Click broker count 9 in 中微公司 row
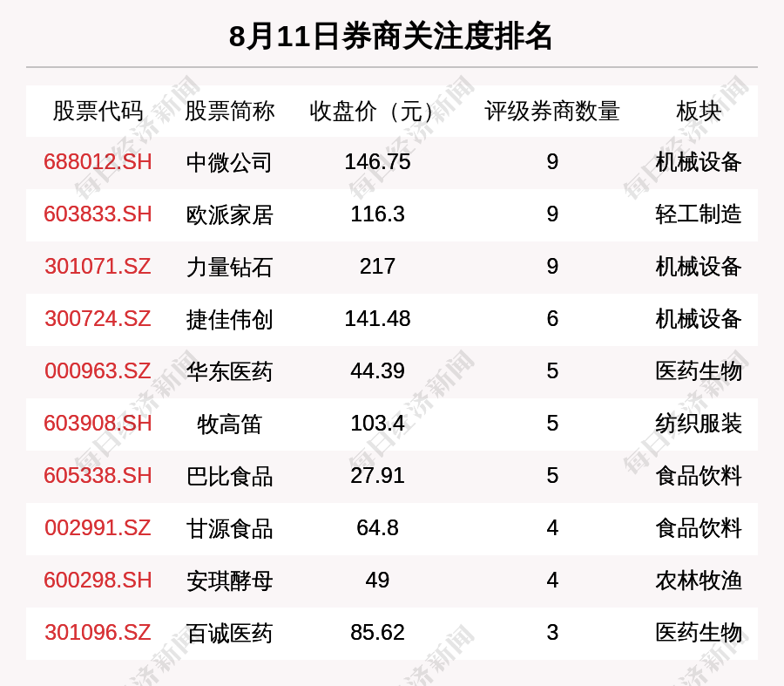This screenshot has width=784, height=686. (552, 162)
